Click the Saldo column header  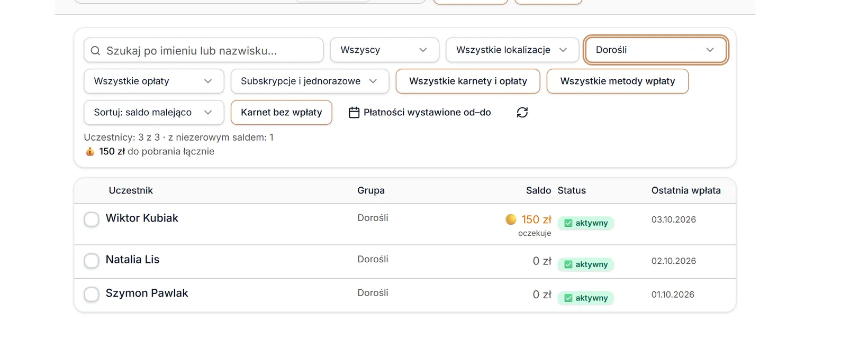point(538,190)
